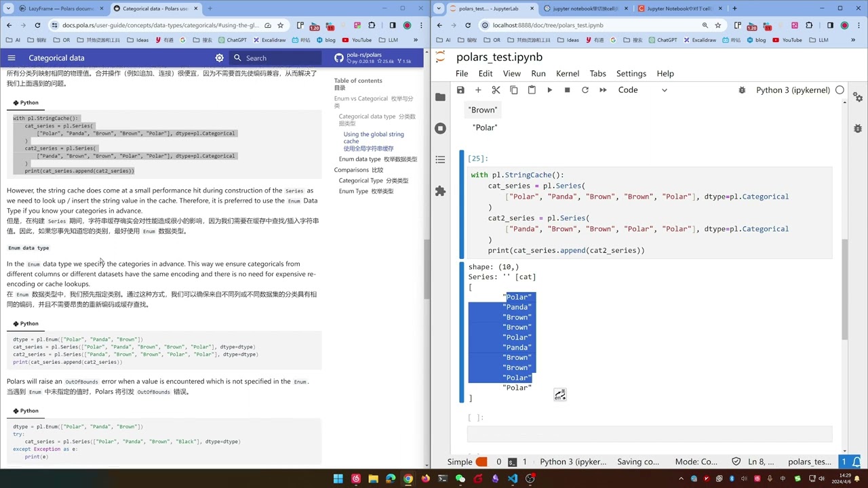The height and width of the screenshot is (488, 868).
Task: Jump to Categorical Type section in contents
Action: click(373, 181)
